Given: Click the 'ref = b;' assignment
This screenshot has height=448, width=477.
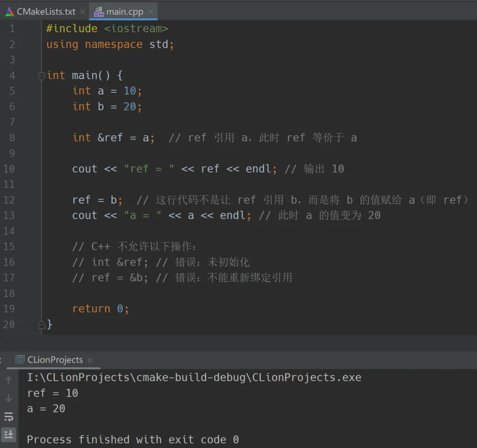Looking at the screenshot, I should click(97, 200).
